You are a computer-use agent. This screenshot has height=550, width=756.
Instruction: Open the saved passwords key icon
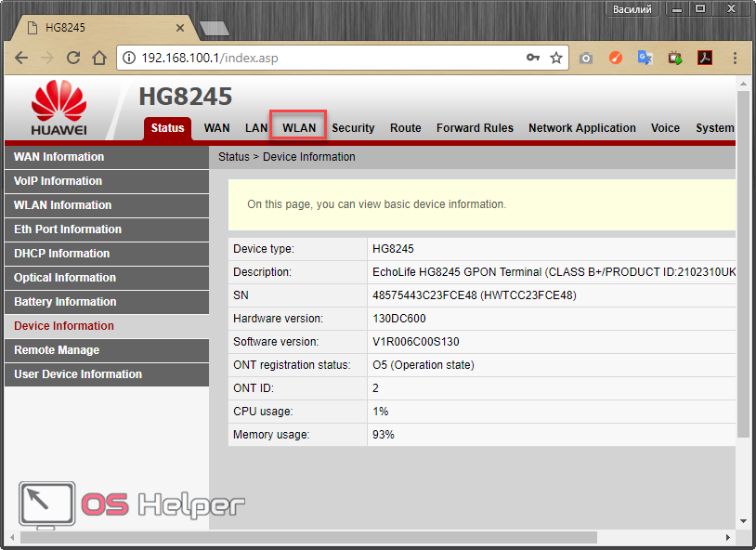point(533,58)
